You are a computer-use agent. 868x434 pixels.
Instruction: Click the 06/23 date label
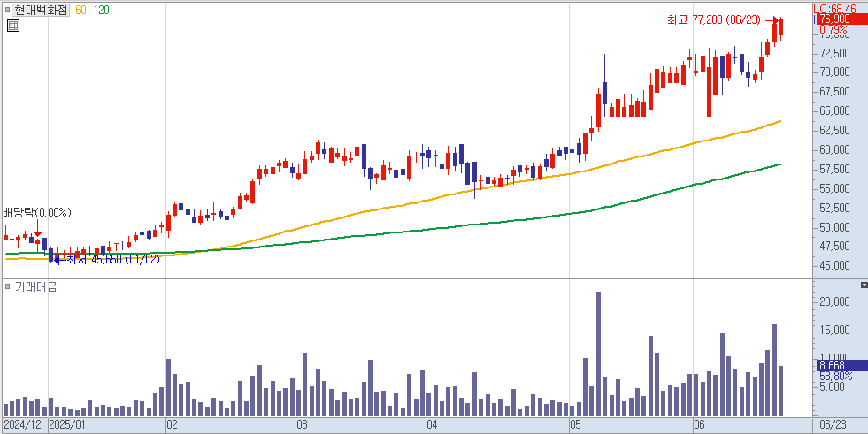pyautogui.click(x=833, y=425)
